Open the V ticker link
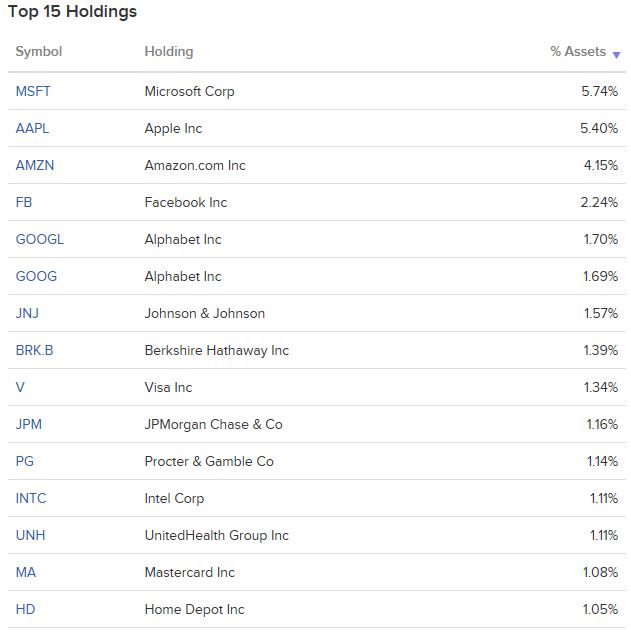The height and width of the screenshot is (632, 631). tap(20, 387)
